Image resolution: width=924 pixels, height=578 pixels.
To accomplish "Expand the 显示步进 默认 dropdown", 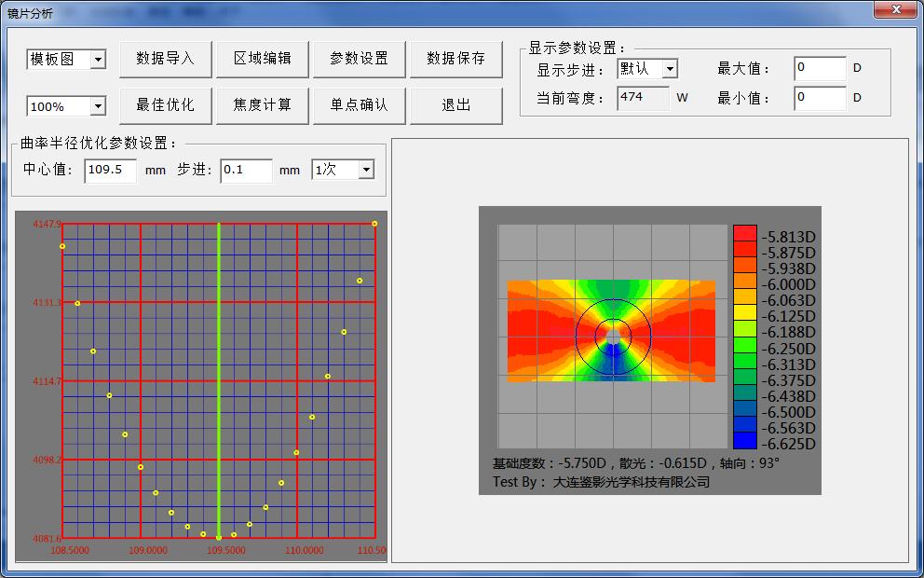I will click(x=669, y=69).
